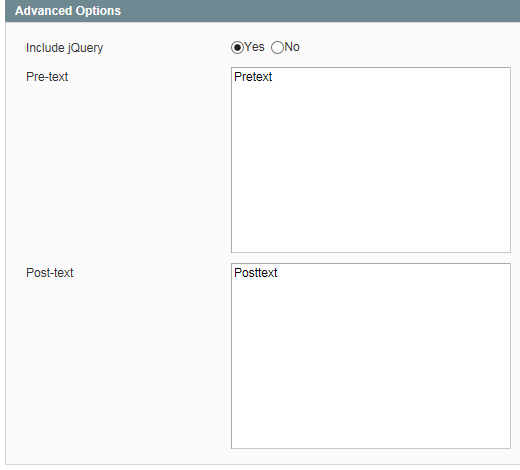Focus the Pre-text textarea

tap(371, 160)
